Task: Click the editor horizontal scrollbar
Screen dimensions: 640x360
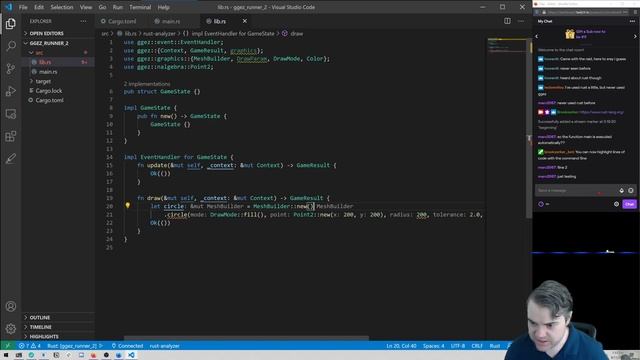Action: point(246,338)
